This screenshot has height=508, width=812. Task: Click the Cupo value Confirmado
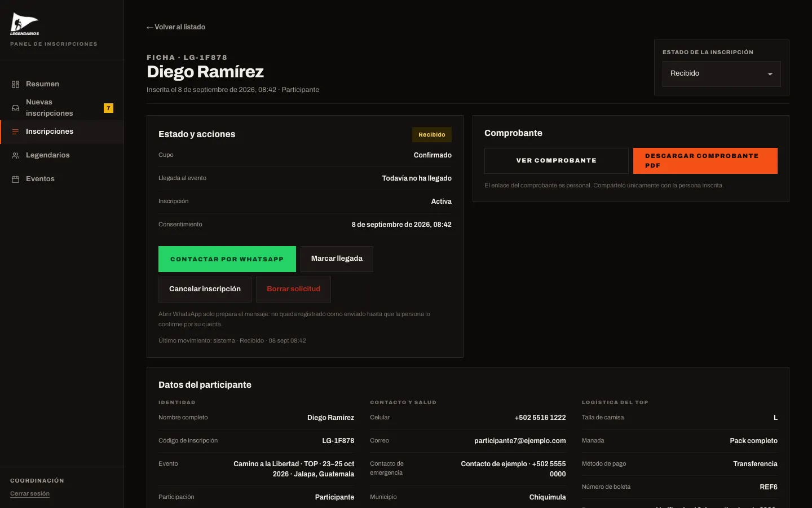433,155
